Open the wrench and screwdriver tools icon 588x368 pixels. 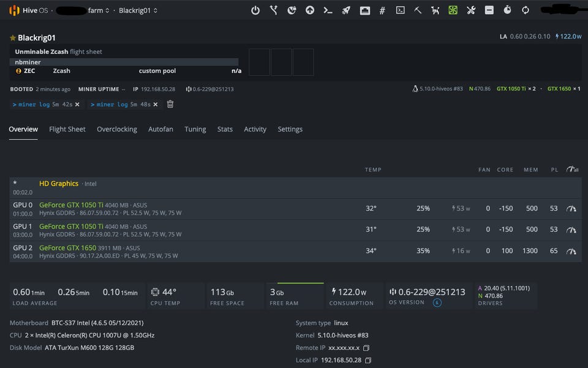click(471, 10)
